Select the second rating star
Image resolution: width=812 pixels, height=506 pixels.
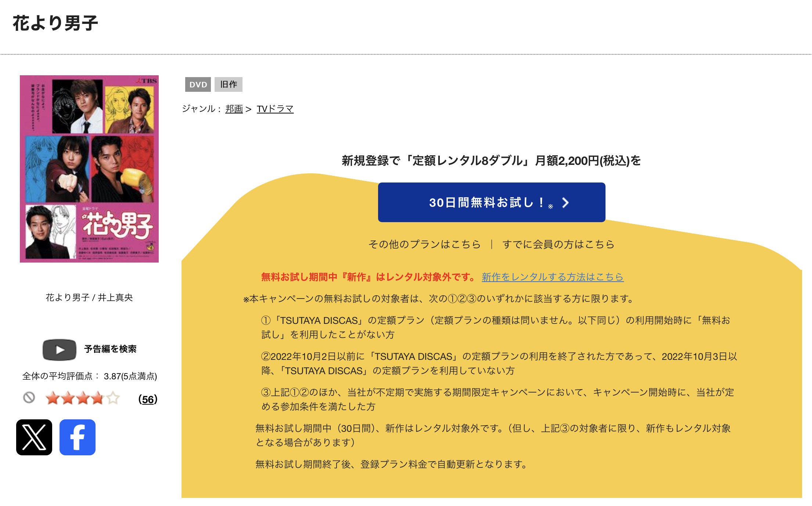pos(68,398)
